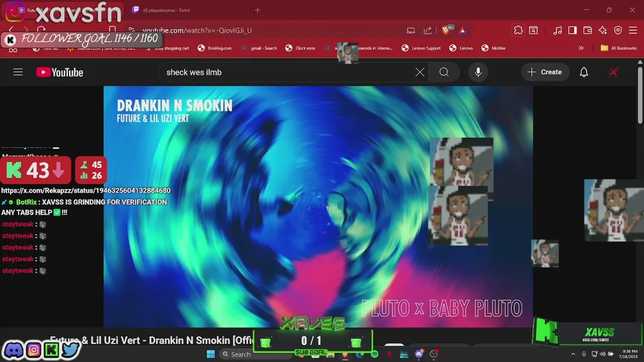The width and height of the screenshot is (644, 362).
Task: Show hidden system tray icons
Action: point(573,354)
